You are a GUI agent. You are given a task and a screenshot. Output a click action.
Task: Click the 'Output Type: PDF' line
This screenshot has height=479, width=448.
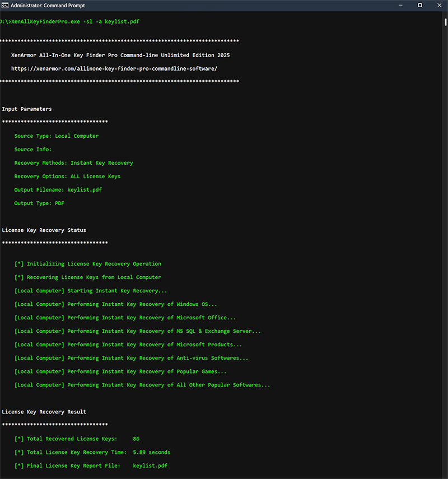[39, 203]
